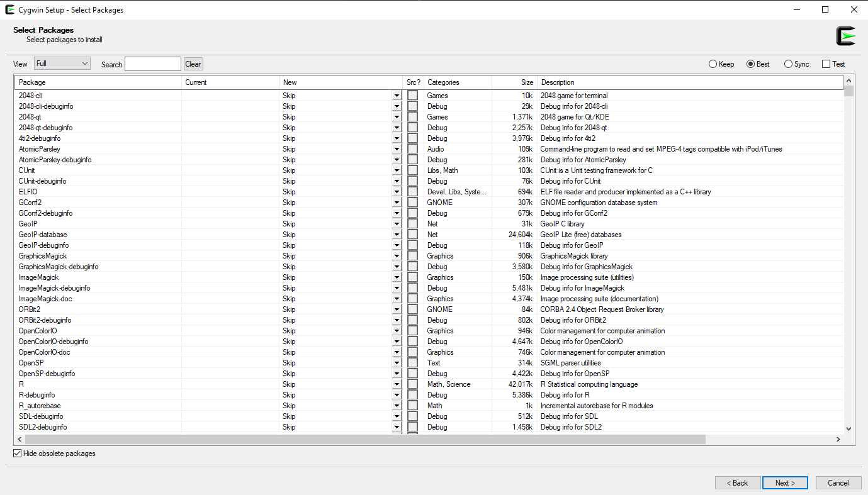Open version dropdown for GraphicsMagick
The image size is (868, 495).
[397, 256]
